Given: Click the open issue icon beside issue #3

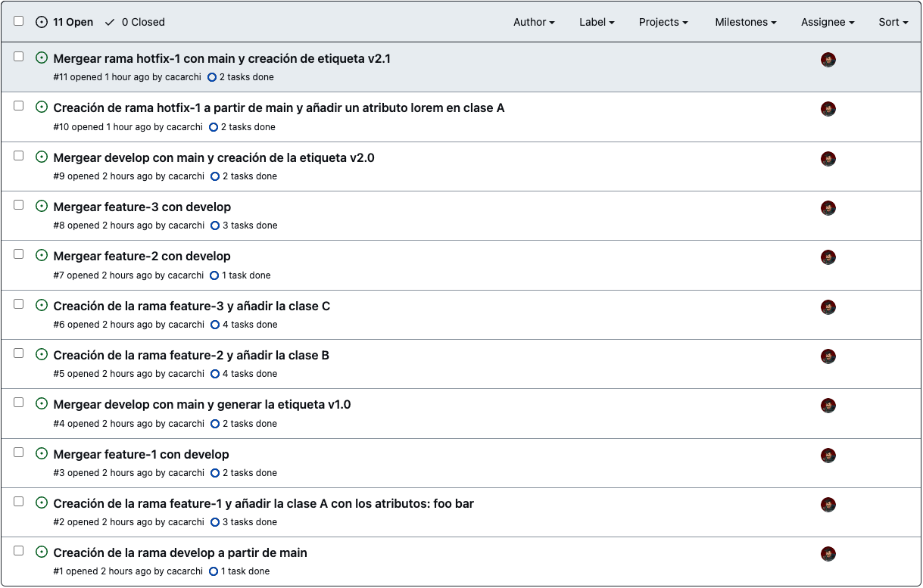Looking at the screenshot, I should click(x=42, y=453).
